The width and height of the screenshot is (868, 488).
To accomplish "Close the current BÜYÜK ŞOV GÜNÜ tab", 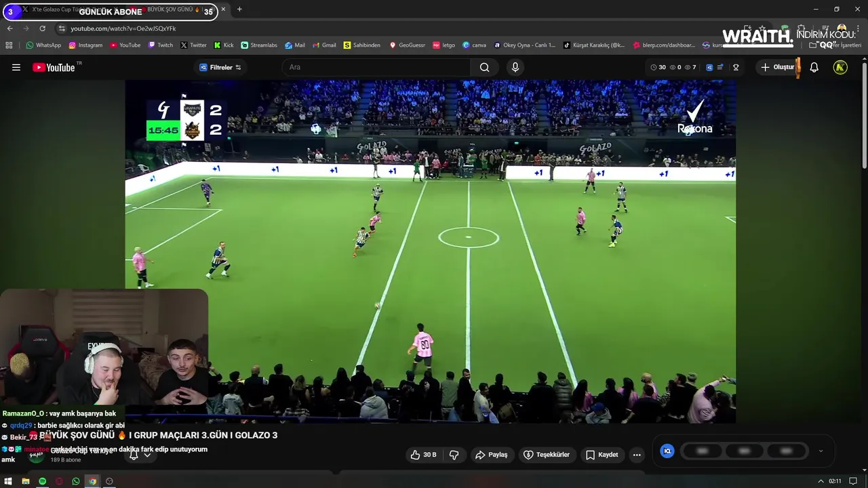I will tap(223, 9).
